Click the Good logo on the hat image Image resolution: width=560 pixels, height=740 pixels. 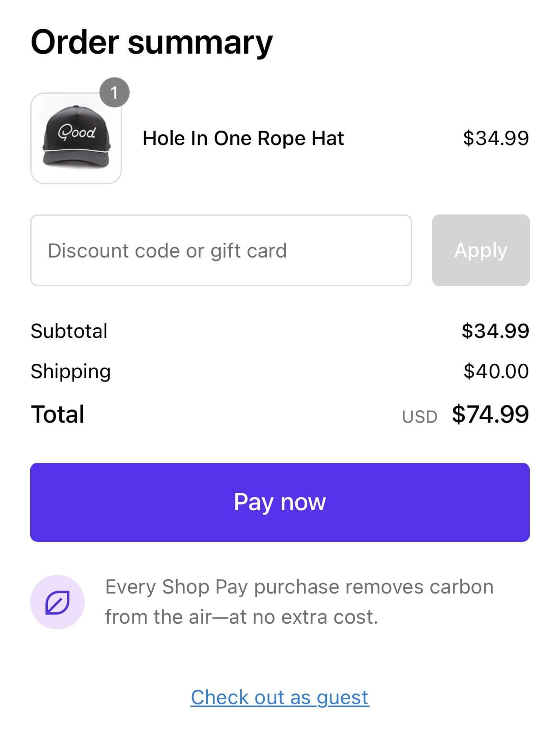click(77, 132)
